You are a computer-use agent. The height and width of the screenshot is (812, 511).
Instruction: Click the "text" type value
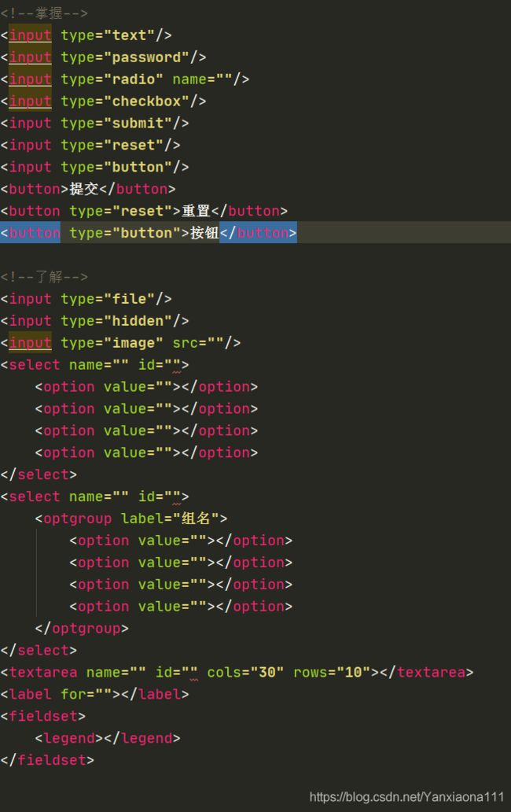129,35
